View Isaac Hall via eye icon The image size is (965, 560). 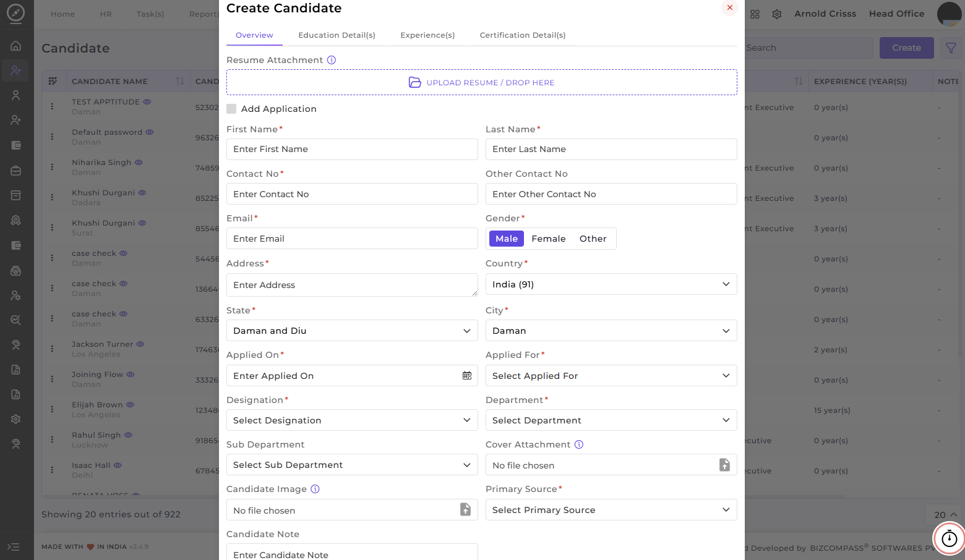(118, 465)
